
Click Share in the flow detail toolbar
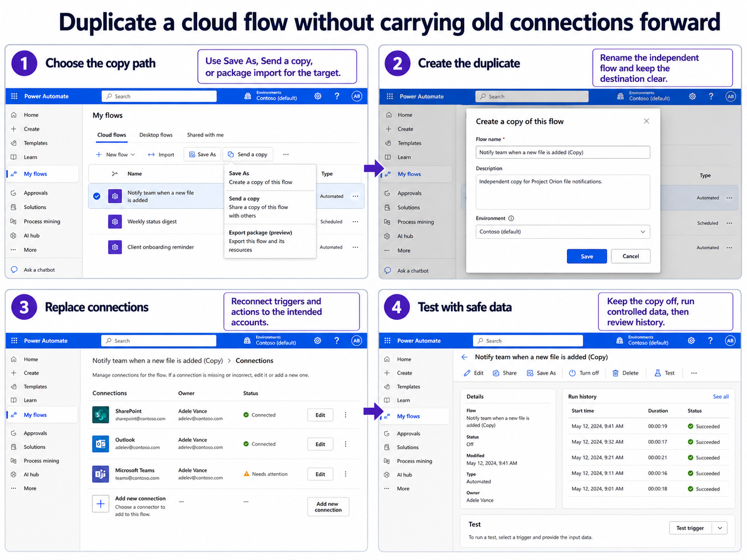(x=505, y=373)
